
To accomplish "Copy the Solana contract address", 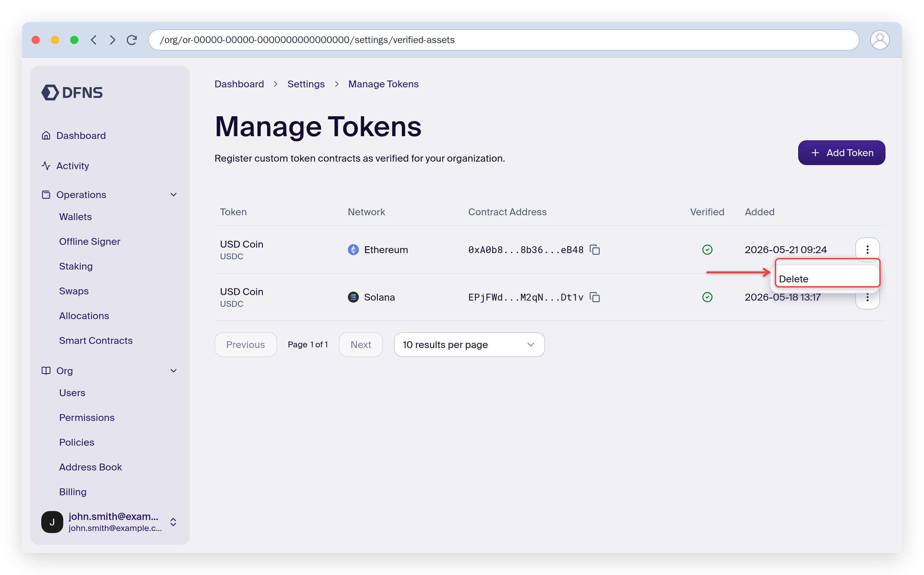I will [x=595, y=297].
